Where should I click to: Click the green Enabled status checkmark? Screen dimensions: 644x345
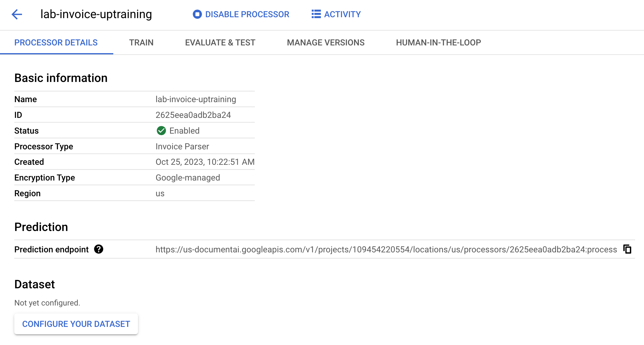[161, 131]
